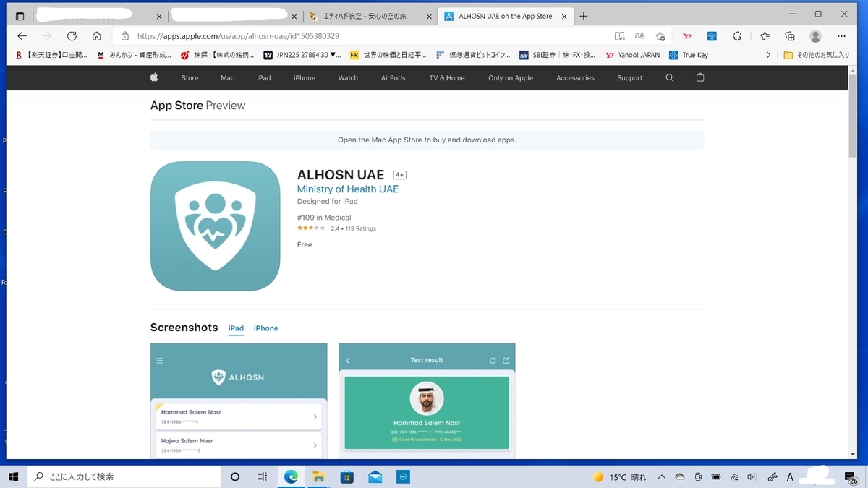Click App Store Preview heading link
Image resolution: width=868 pixels, height=488 pixels.
coord(197,106)
